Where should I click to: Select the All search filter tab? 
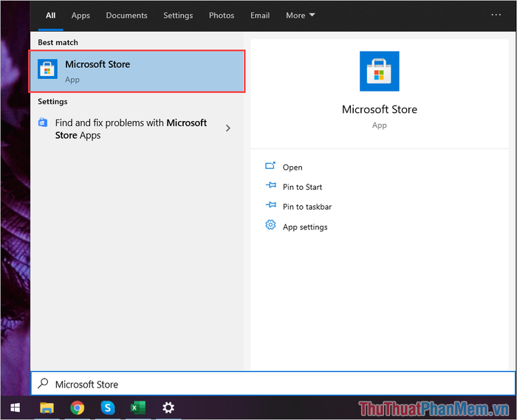(x=50, y=16)
